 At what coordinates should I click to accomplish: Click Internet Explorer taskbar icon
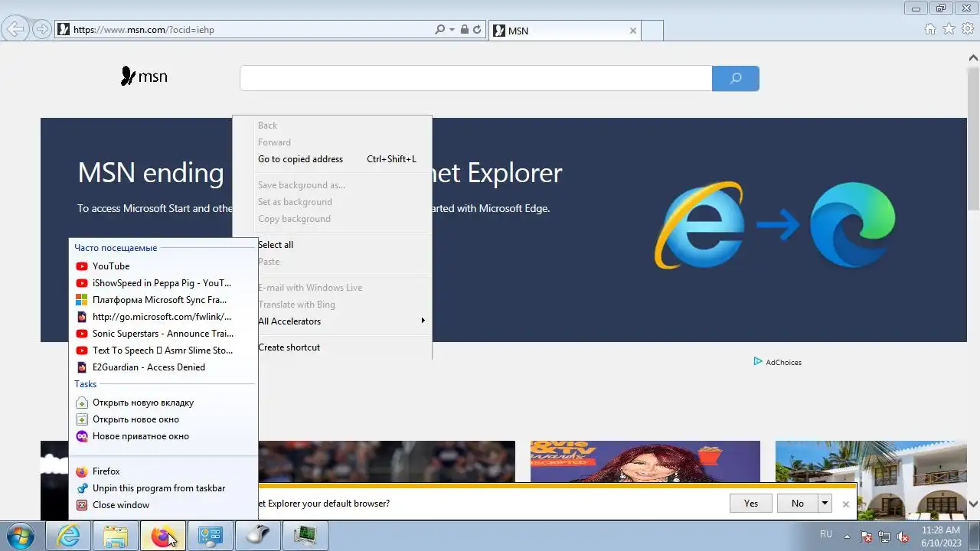[69, 536]
